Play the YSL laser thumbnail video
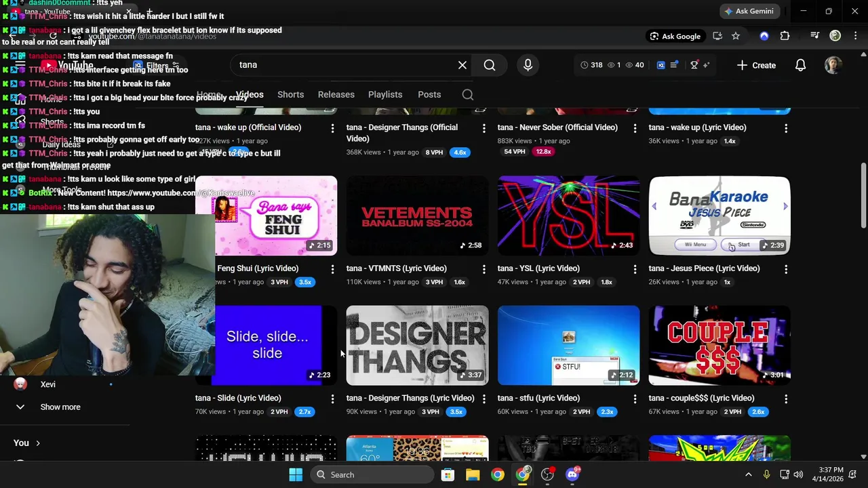 (x=568, y=216)
